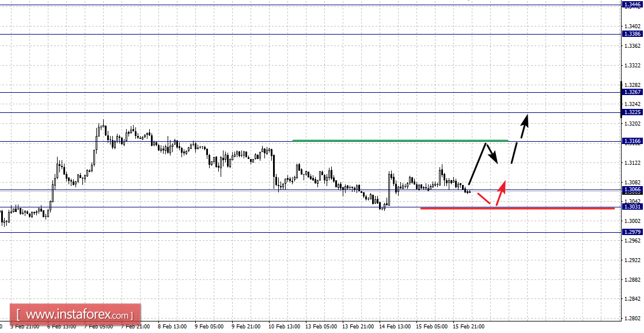
Task: Click the 15 Feb 05:00 time label
Action: click(432, 327)
